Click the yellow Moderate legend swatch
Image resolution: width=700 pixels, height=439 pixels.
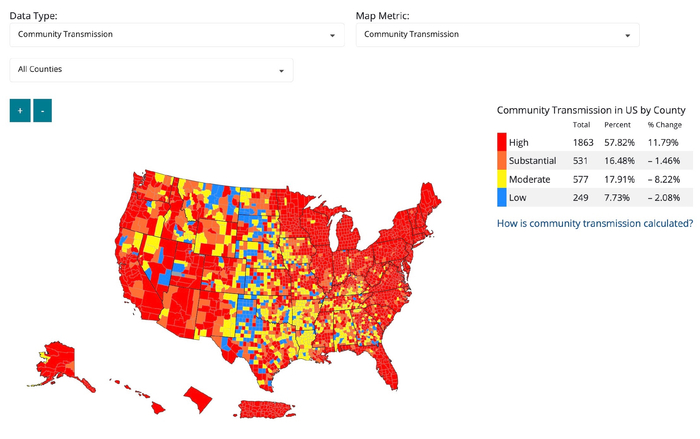[502, 178]
